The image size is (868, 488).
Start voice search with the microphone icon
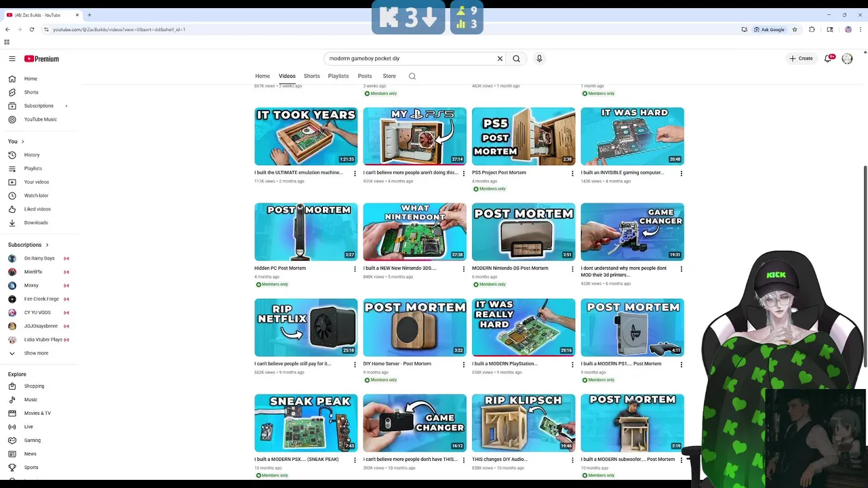(539, 58)
